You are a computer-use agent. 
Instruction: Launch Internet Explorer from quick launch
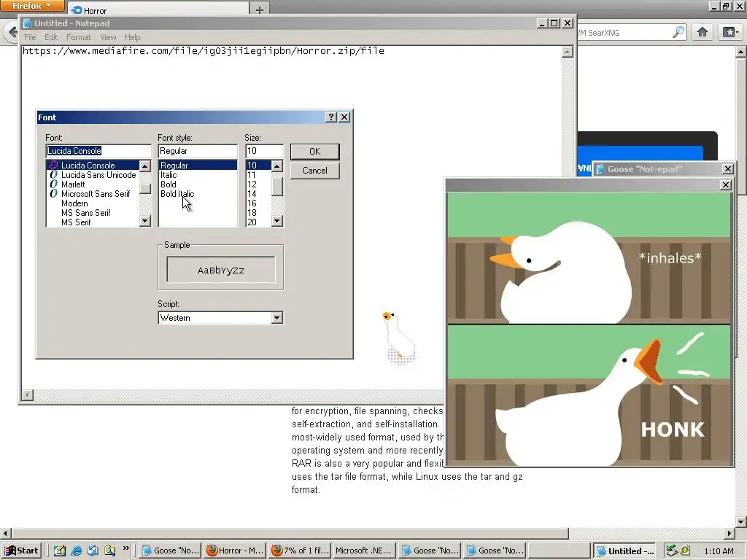coord(76,551)
